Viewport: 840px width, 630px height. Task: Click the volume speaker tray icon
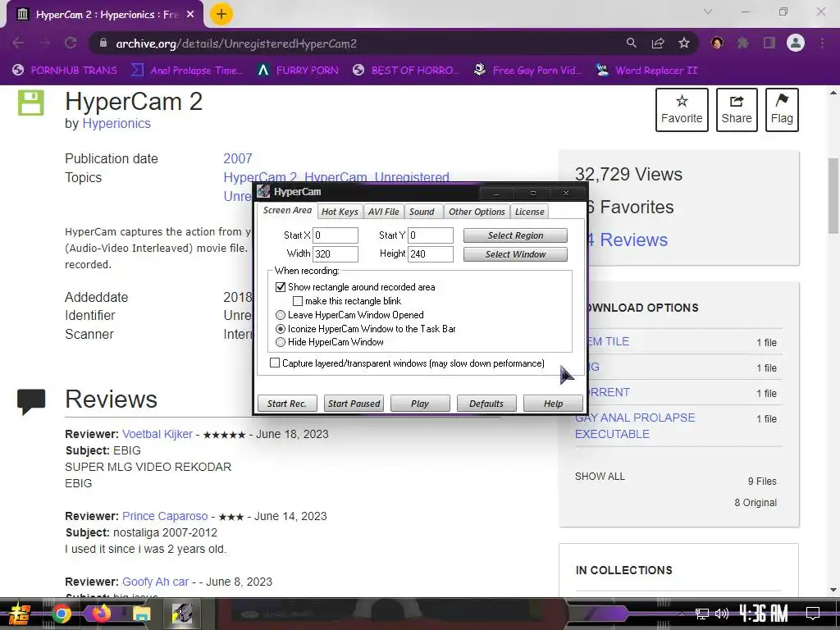coord(722,614)
